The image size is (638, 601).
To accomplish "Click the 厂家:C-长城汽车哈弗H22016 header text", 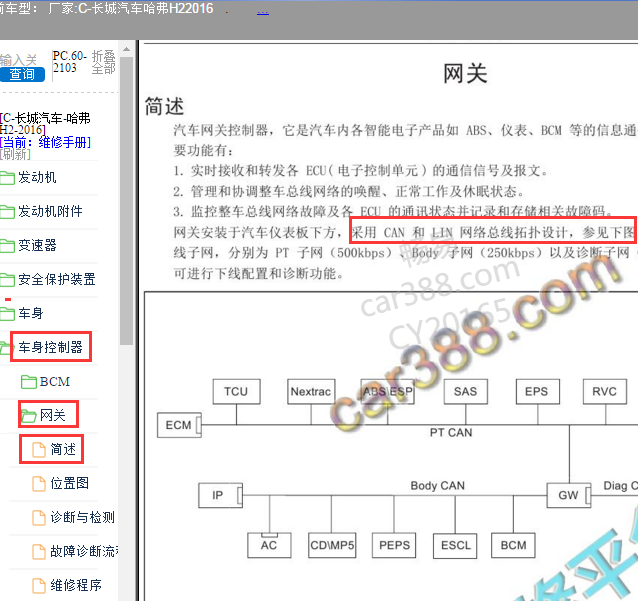I will click(131, 9).
